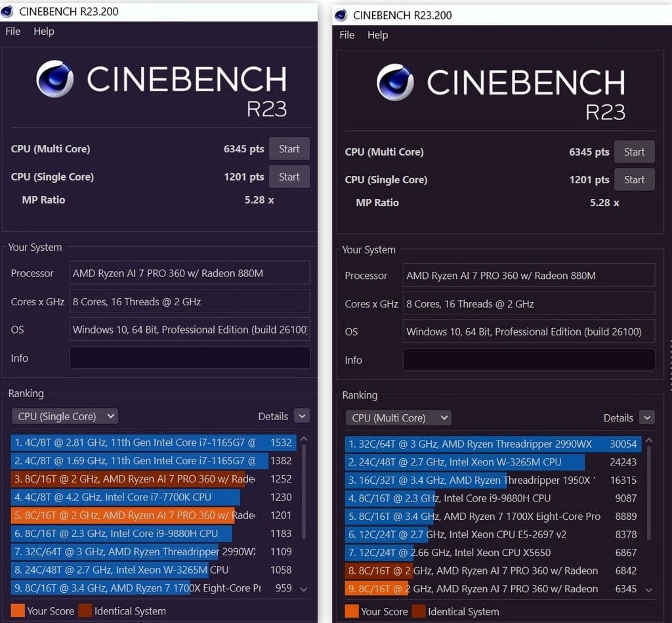Start Single Core test in left window

(289, 177)
